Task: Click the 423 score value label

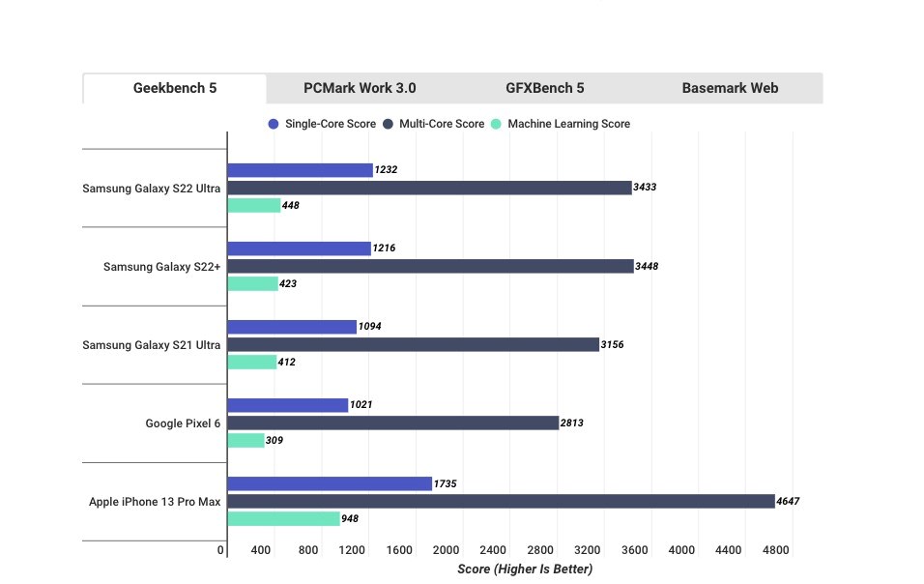Action: click(288, 284)
